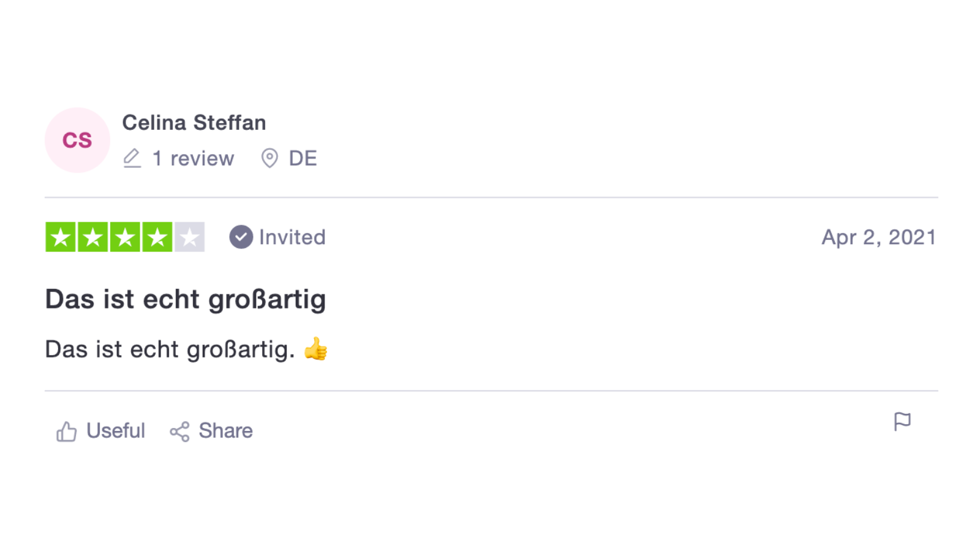Open review title Das ist echt großartig
The width and height of the screenshot is (980, 551).
(185, 299)
